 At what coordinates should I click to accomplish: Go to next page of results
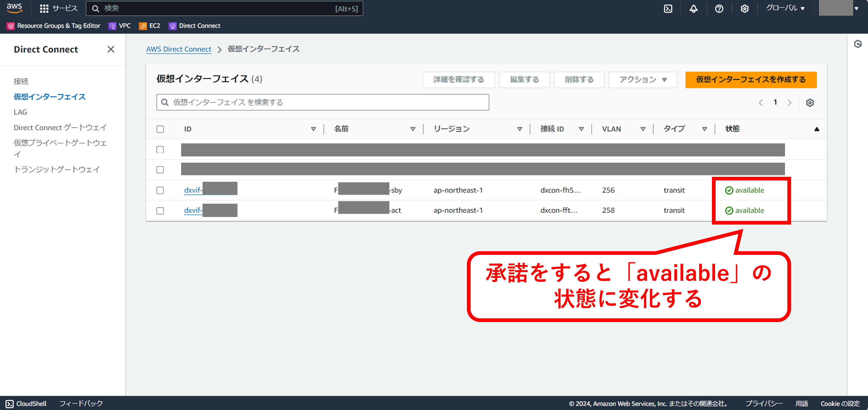point(789,102)
